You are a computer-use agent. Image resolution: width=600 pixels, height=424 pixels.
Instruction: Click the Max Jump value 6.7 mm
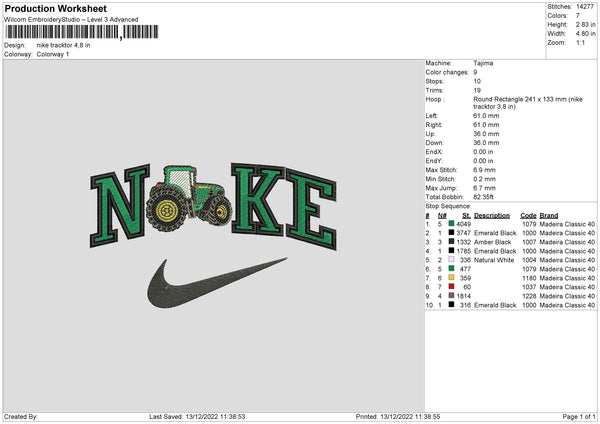484,188
